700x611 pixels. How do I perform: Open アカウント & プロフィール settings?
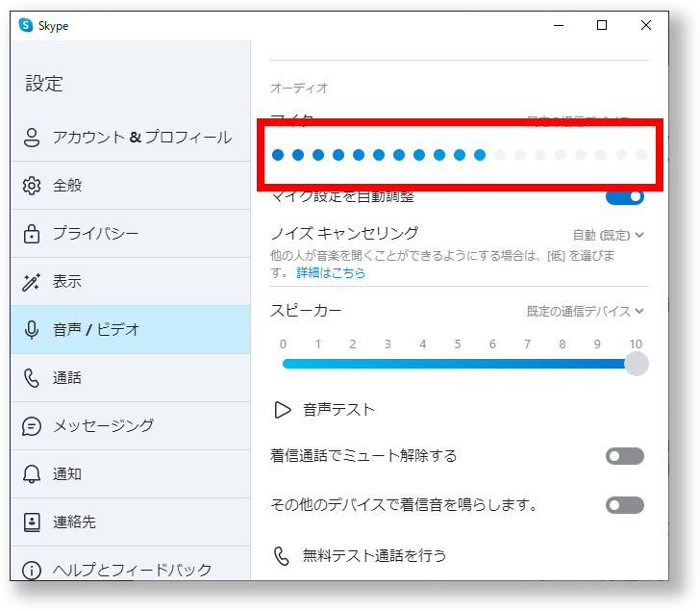tap(131, 138)
